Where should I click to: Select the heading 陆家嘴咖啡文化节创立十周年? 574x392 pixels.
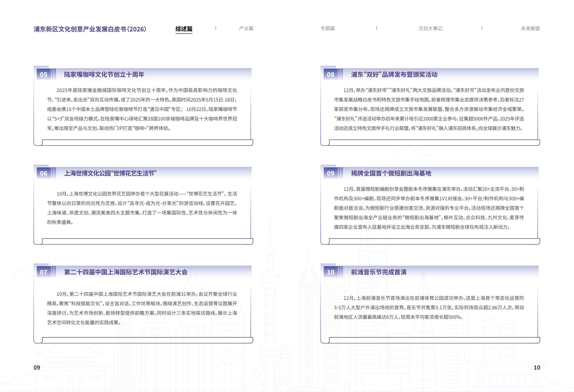coord(104,75)
